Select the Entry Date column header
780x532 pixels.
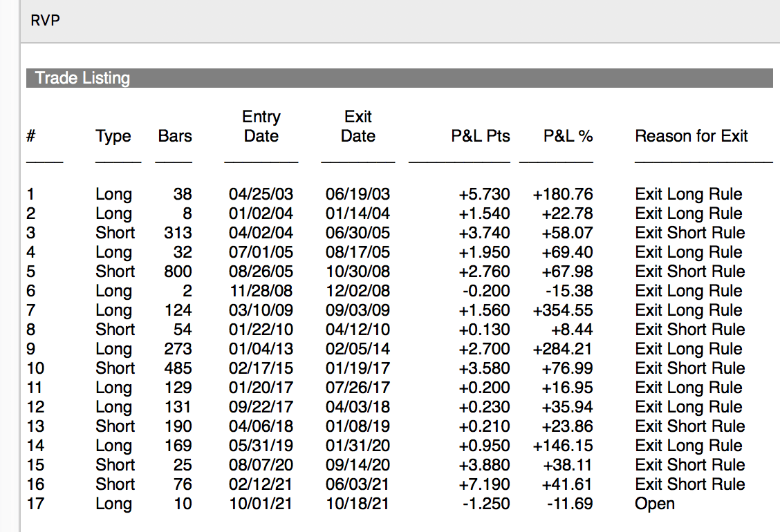261,126
